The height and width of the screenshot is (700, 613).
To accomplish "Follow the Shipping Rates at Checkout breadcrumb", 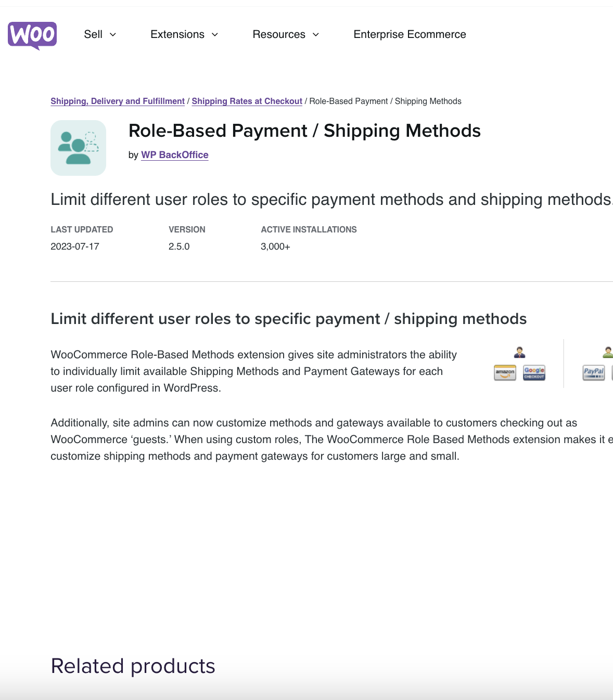I will pos(247,101).
